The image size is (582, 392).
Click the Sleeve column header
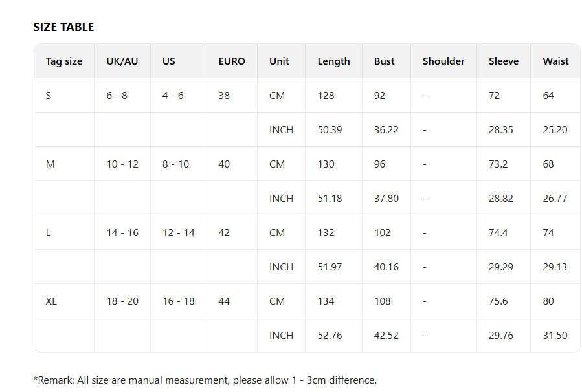coord(504,61)
